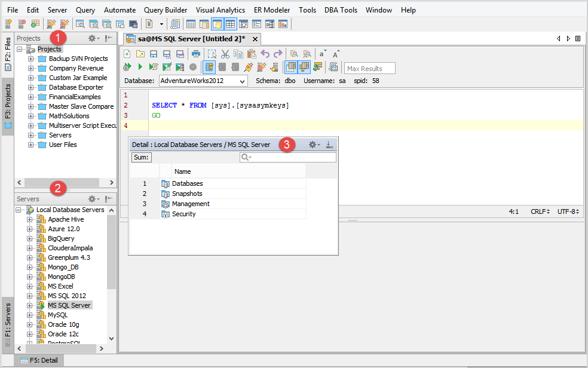The width and height of the screenshot is (588, 368).
Task: Expand the Apache Hive server node
Action: [30, 219]
